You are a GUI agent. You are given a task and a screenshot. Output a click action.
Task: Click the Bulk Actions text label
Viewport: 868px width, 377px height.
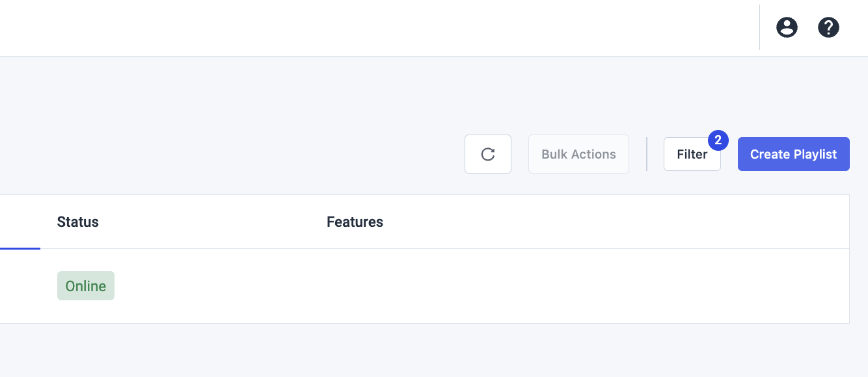[x=578, y=154]
